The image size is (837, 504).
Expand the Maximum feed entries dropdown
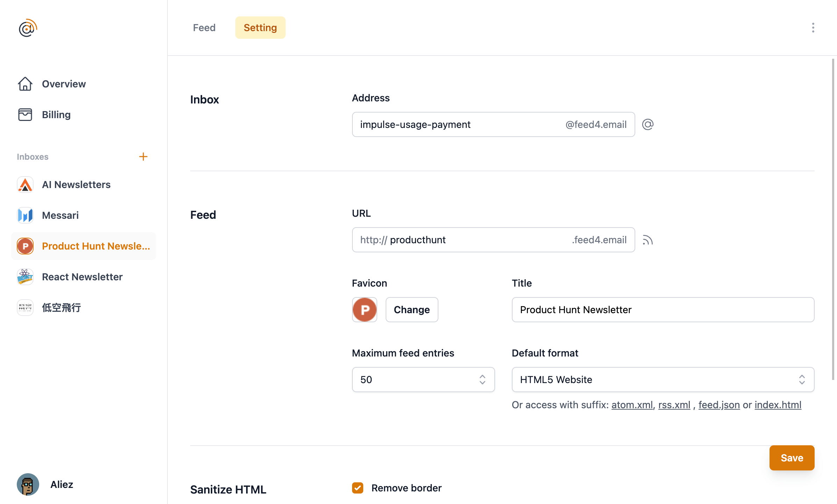(423, 380)
